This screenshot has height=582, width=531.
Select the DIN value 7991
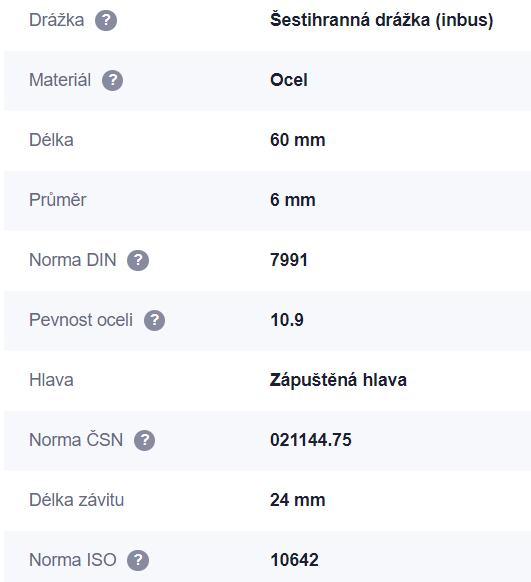[x=289, y=260]
